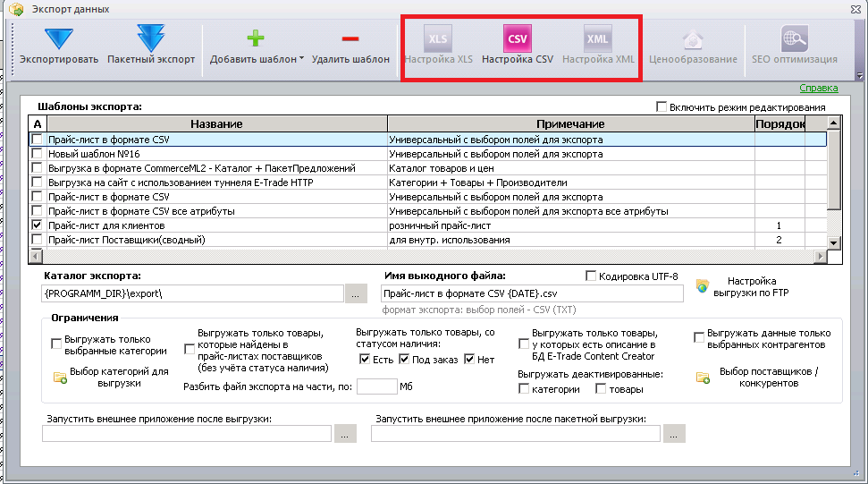868x484 pixels.
Task: Open the Добавить шаблон dropdown arrow
Action: pos(301,58)
